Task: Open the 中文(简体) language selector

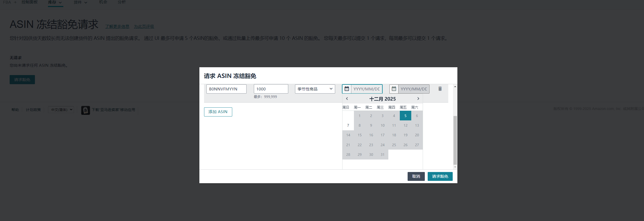Action: [x=61, y=110]
